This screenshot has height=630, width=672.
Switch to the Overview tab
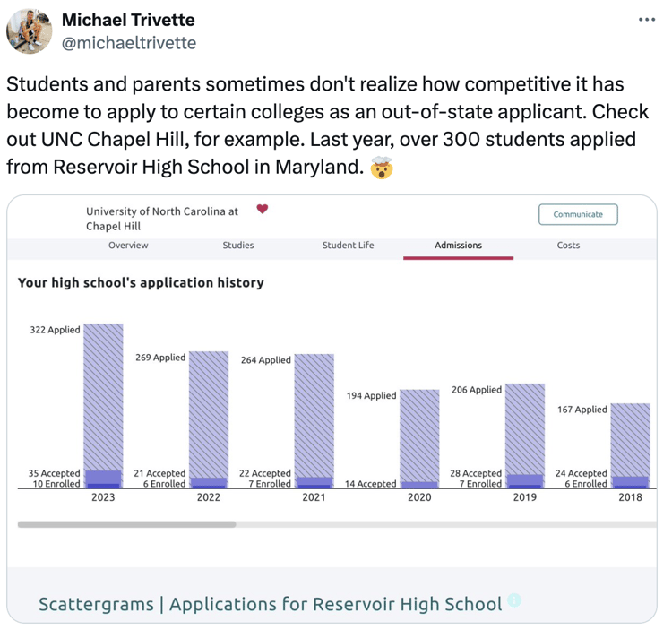click(128, 246)
